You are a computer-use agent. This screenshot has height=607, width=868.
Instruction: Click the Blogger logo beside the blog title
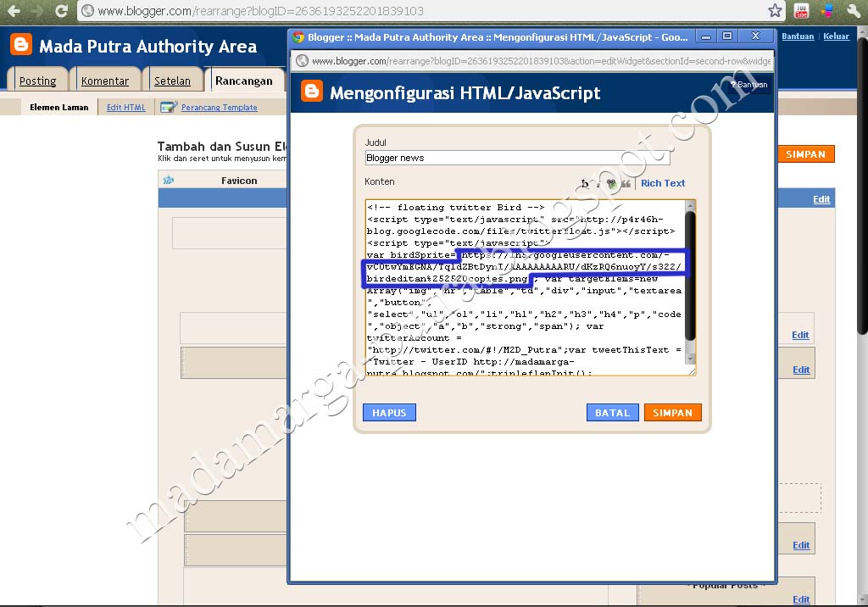[x=21, y=44]
